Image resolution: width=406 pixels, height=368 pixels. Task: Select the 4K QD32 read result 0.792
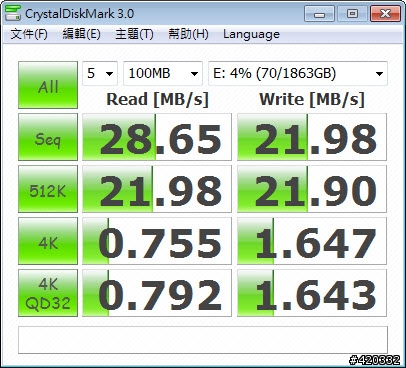(x=157, y=293)
